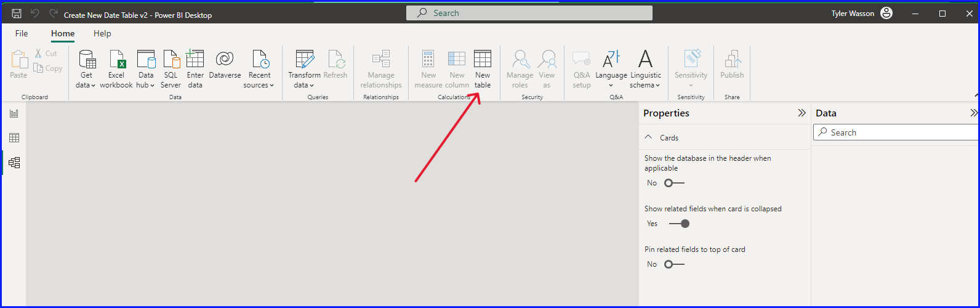
Task: Open the Get data button
Action: (86, 69)
